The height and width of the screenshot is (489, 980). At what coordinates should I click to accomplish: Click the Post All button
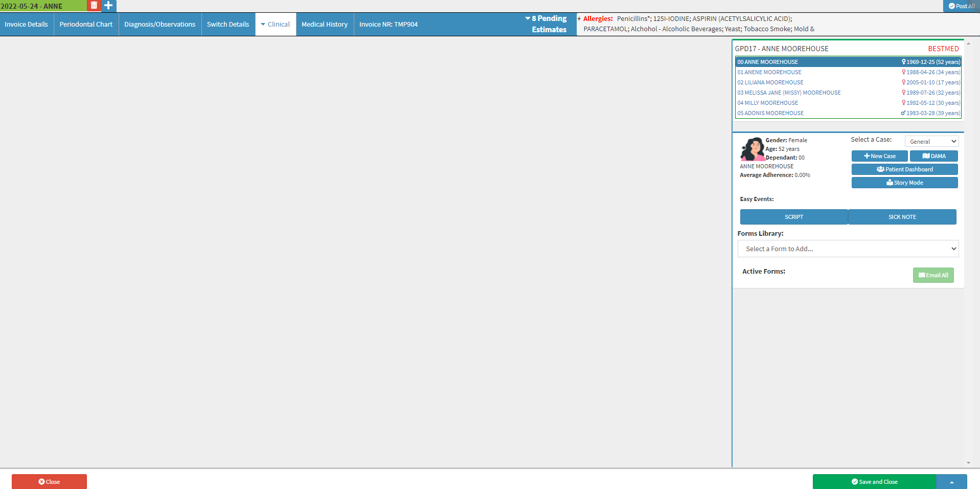click(962, 6)
